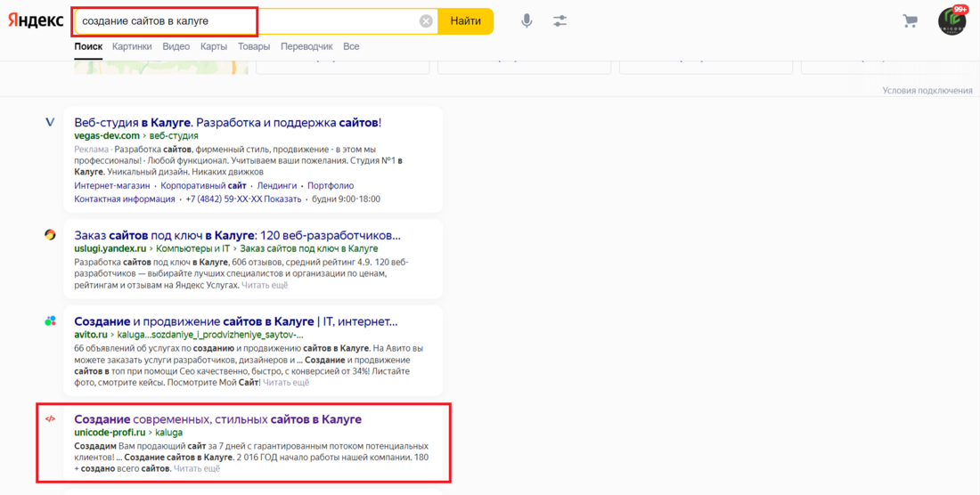Click the Avito favicon
The image size is (980, 495).
(50, 321)
